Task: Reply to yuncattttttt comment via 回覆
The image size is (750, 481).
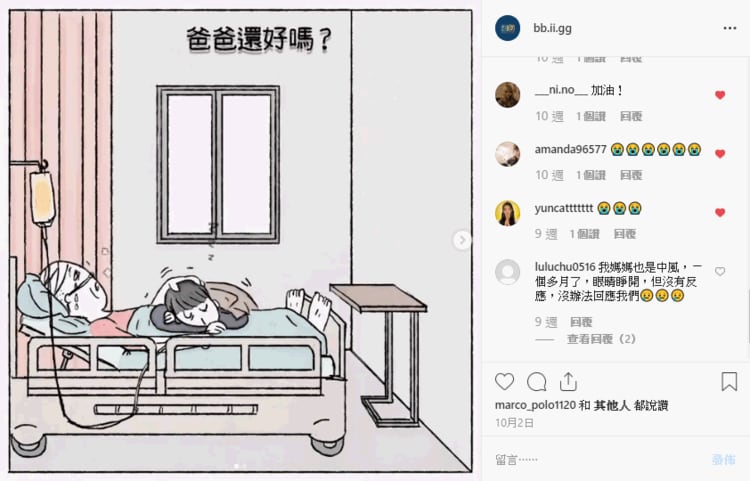Action: pos(625,234)
